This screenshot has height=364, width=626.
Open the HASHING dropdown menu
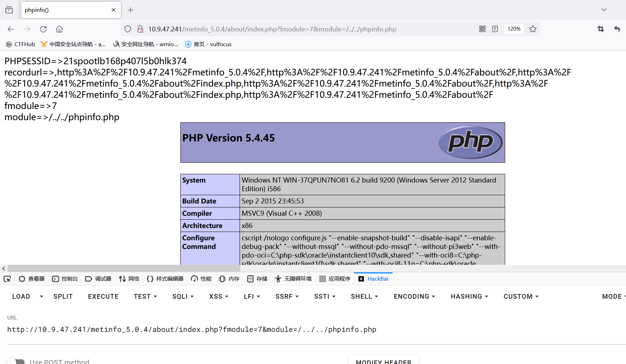pos(469,297)
